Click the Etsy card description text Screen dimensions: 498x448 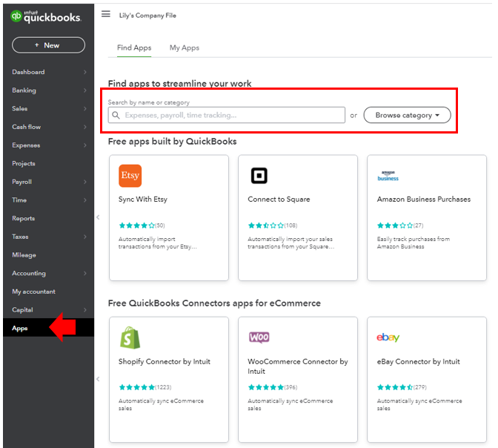click(158, 243)
